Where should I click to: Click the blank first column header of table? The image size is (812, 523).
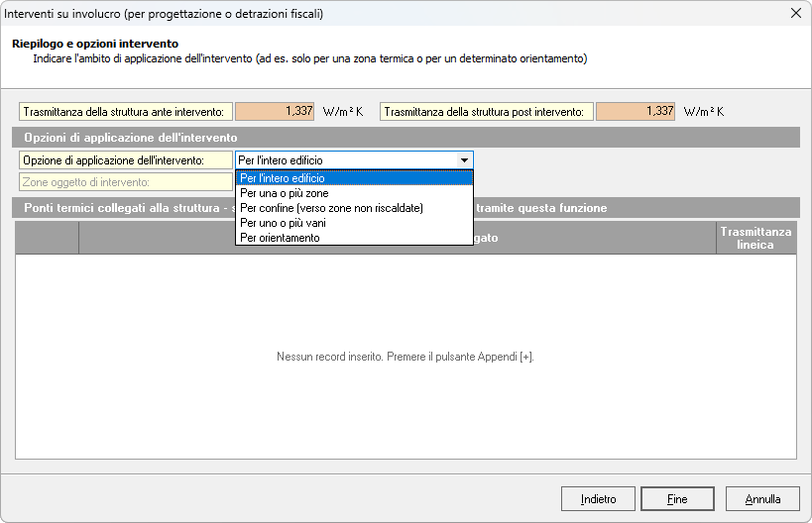[48, 238]
